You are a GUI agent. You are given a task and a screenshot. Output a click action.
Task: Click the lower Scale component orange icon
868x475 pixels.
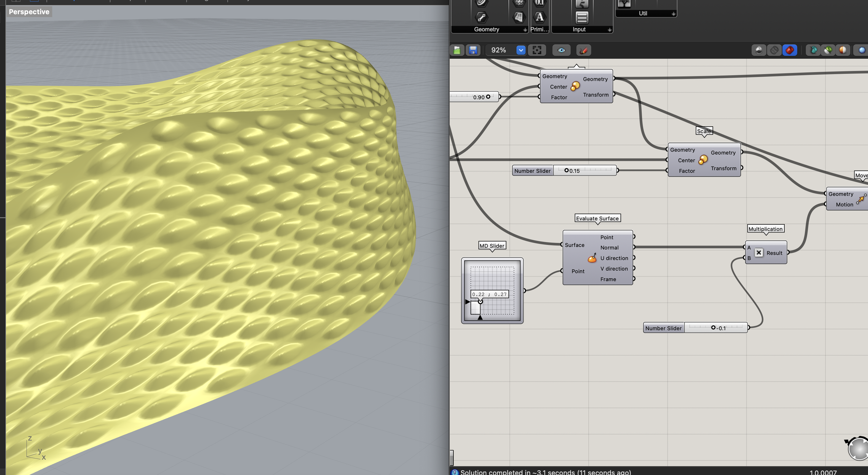pyautogui.click(x=703, y=160)
